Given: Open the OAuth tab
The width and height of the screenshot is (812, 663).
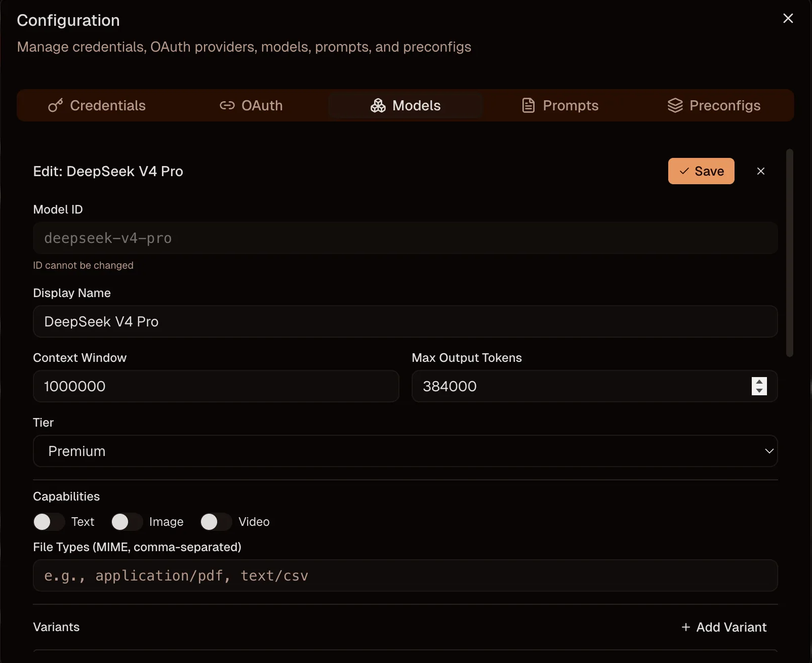Looking at the screenshot, I should point(251,105).
